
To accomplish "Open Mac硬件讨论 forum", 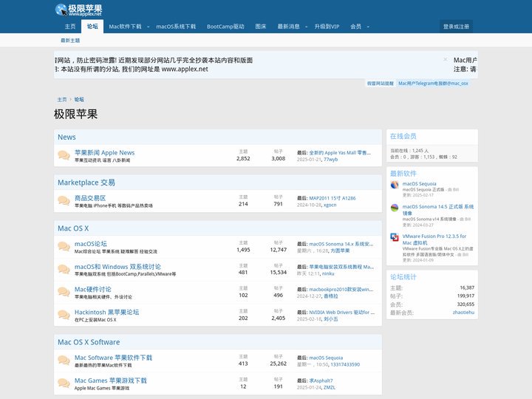I will (93, 290).
